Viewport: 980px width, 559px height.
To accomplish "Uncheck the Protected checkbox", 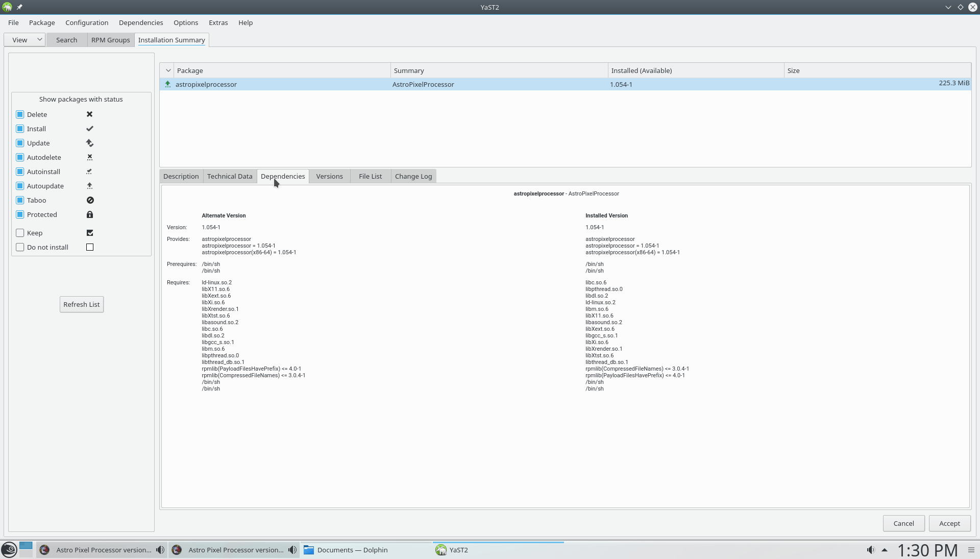I will tap(20, 214).
